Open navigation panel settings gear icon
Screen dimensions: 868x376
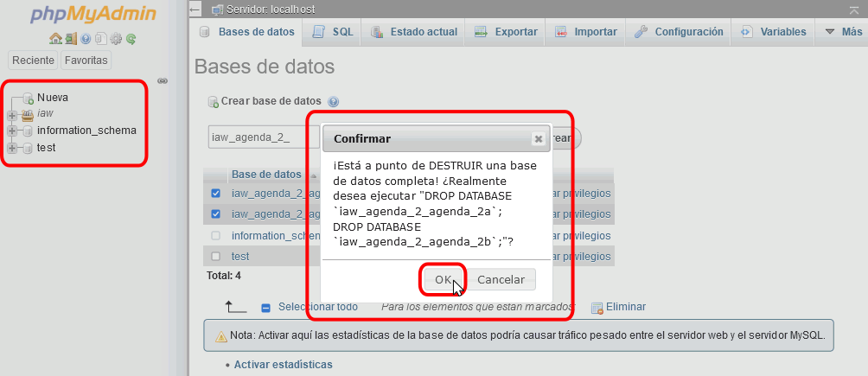[116, 39]
